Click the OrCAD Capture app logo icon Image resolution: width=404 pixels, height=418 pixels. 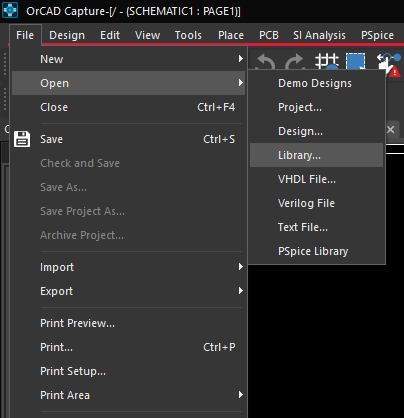10,10
